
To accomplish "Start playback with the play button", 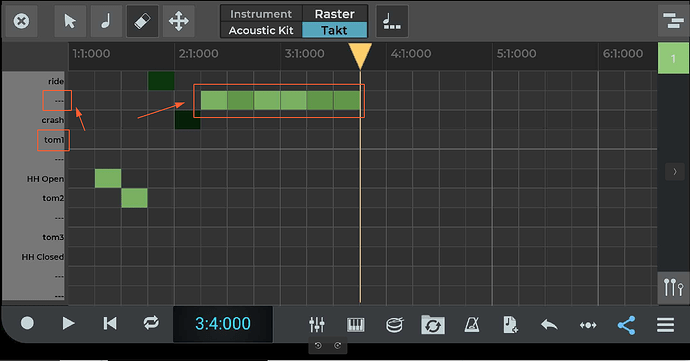I will click(68, 324).
